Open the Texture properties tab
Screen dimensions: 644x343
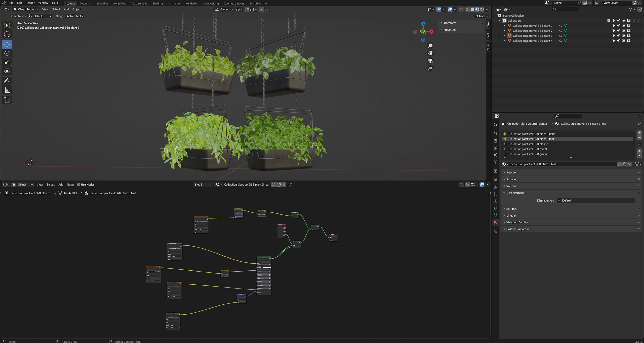(x=496, y=232)
